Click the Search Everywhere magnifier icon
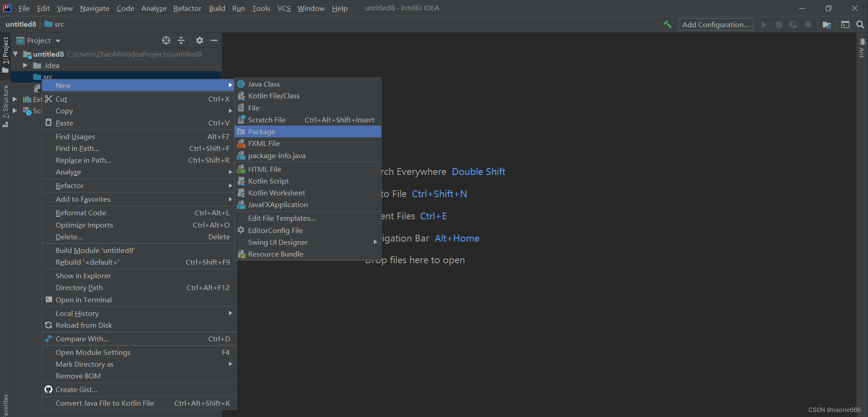Screen dimensions: 868x417 click(860, 24)
